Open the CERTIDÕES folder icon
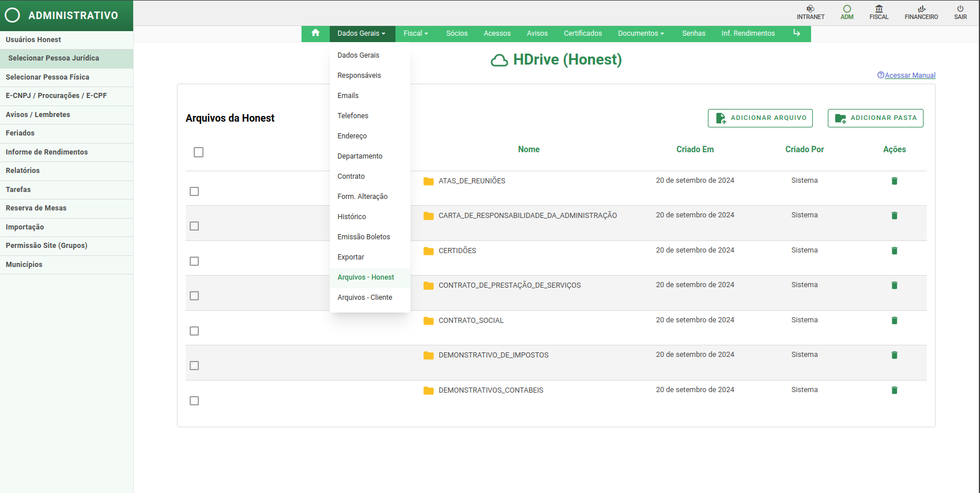This screenshot has width=980, height=493. click(428, 251)
